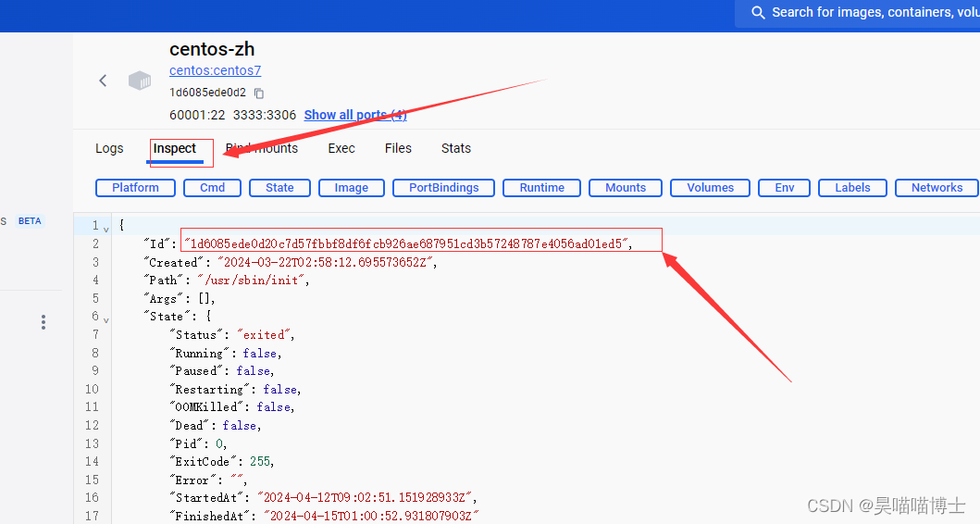This screenshot has height=524, width=980.
Task: Jump to the Image section
Action: [x=352, y=188]
